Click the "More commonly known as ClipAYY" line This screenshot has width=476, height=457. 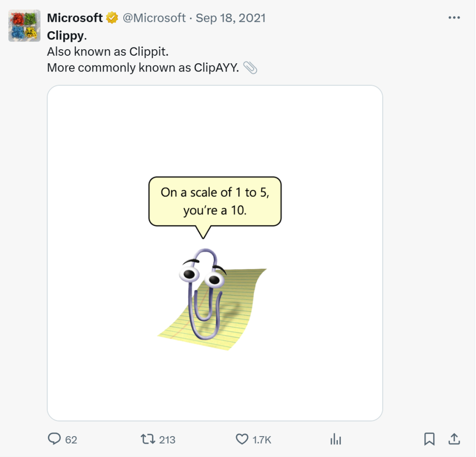click(143, 67)
